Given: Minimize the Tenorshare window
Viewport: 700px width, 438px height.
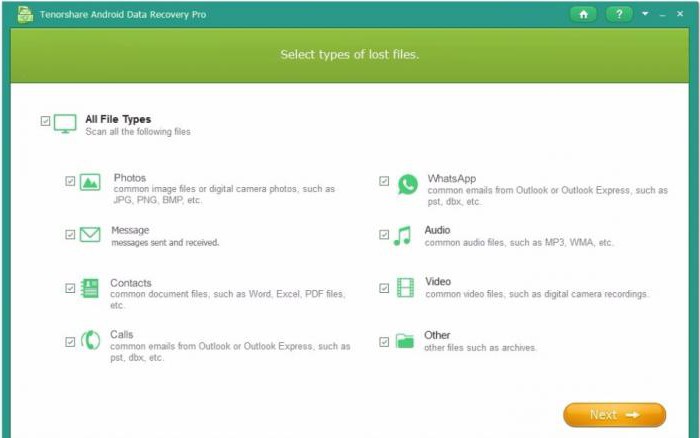Looking at the screenshot, I should pyautogui.click(x=662, y=14).
